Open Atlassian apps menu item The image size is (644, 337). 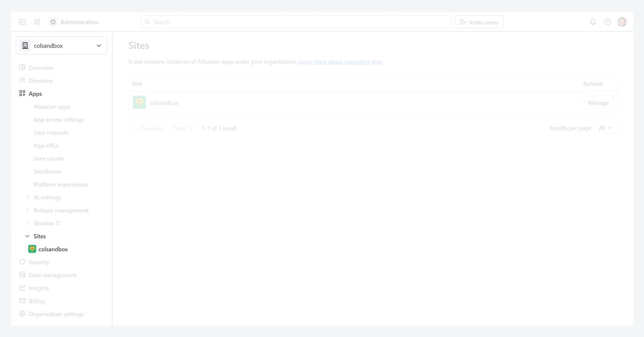click(52, 107)
